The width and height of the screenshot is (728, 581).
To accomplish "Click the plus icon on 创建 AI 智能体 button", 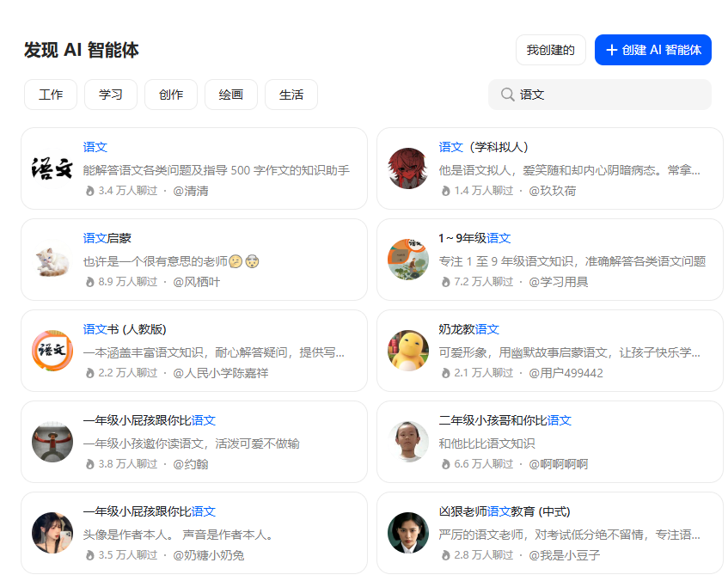I will (x=609, y=50).
